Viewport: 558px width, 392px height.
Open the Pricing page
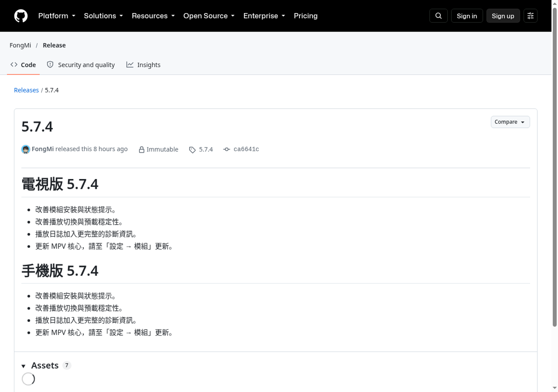(x=306, y=16)
